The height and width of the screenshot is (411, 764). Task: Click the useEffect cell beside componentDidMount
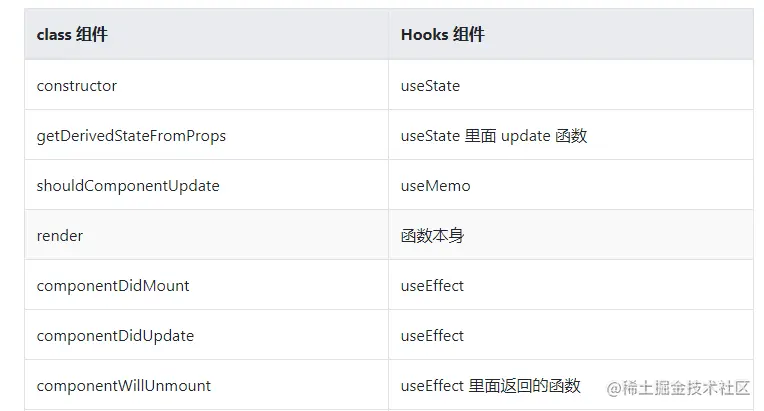click(x=432, y=286)
